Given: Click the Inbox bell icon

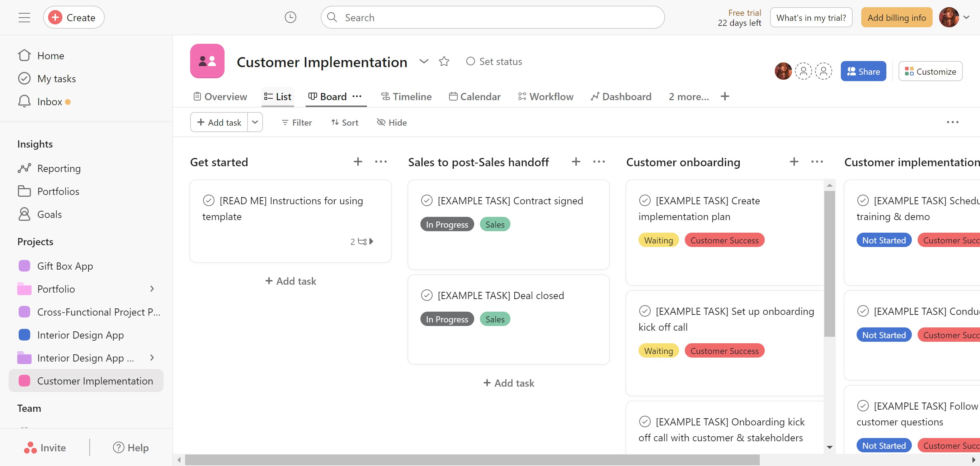Looking at the screenshot, I should (24, 102).
